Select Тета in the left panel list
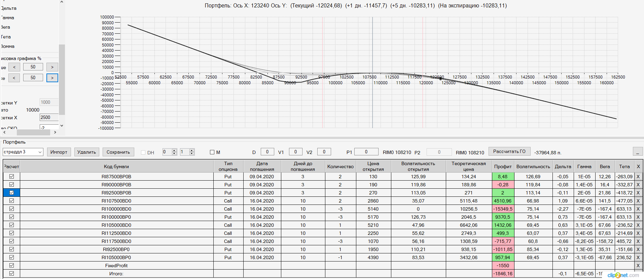Image resolution: width=644 pixels, height=279 pixels. [6, 37]
